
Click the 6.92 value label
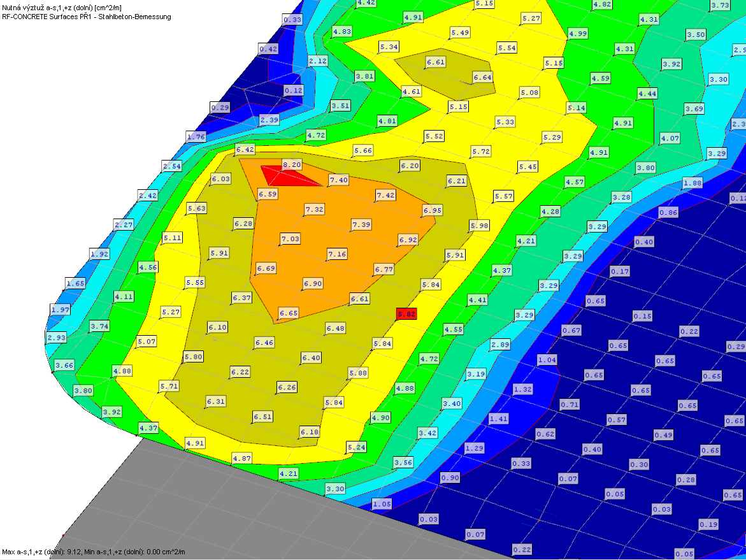[408, 240]
